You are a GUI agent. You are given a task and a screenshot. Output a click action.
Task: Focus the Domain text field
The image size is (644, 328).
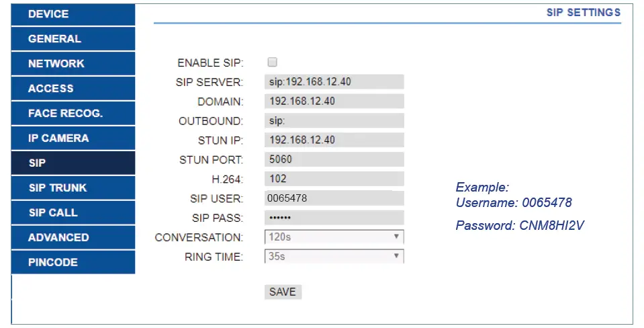tap(334, 101)
